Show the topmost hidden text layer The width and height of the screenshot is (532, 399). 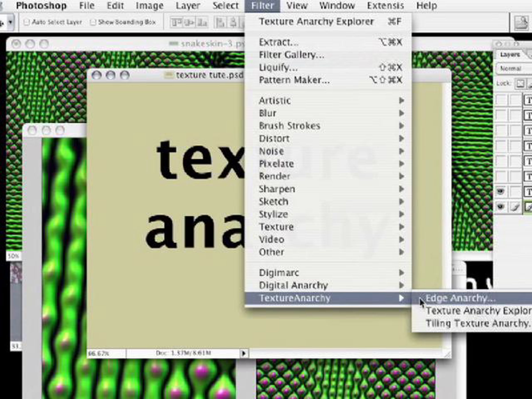pos(501,100)
